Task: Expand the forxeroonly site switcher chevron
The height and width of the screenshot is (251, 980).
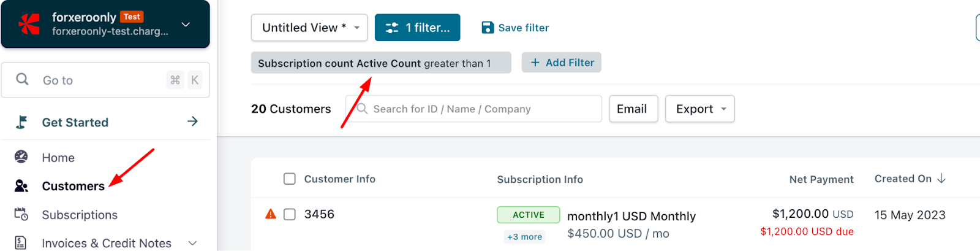Action: [x=186, y=25]
